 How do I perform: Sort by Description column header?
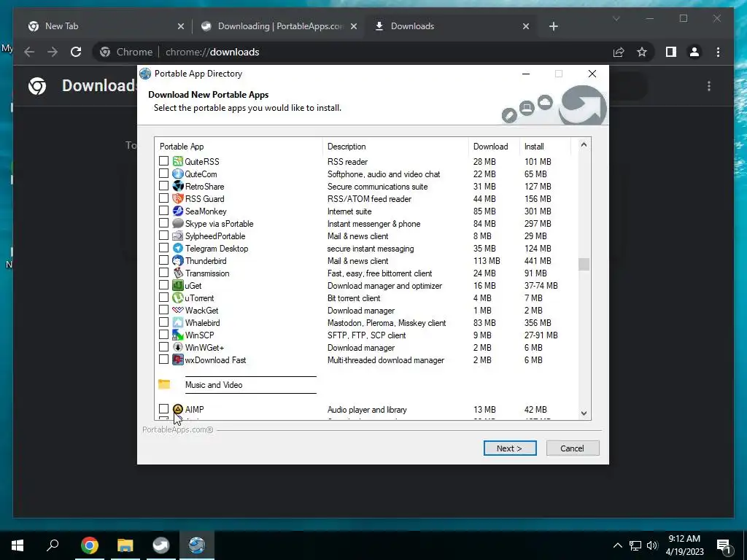coord(395,146)
